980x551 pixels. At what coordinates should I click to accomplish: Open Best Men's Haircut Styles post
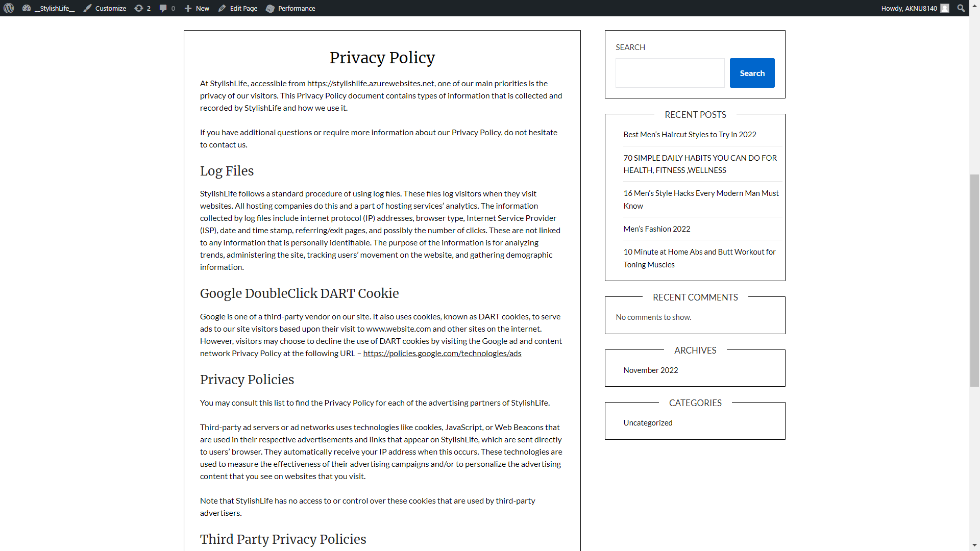(690, 135)
